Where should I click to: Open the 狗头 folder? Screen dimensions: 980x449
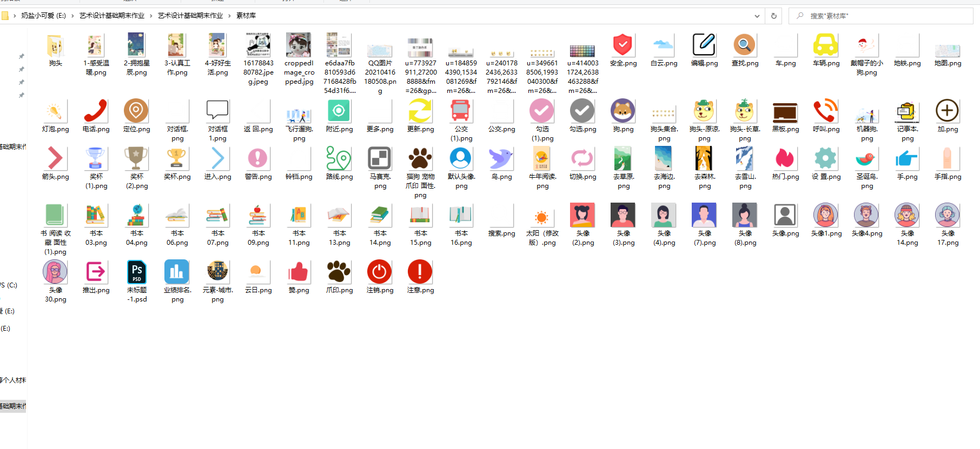55,46
